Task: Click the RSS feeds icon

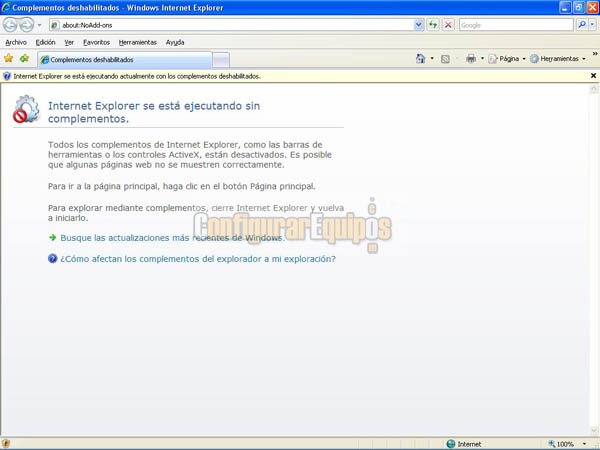Action: click(x=445, y=59)
